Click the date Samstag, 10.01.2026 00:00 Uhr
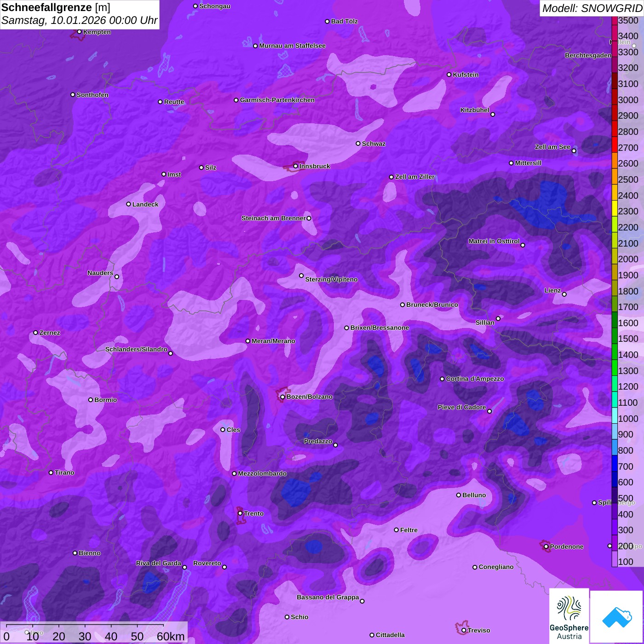This screenshot has width=644, height=644. [80, 21]
